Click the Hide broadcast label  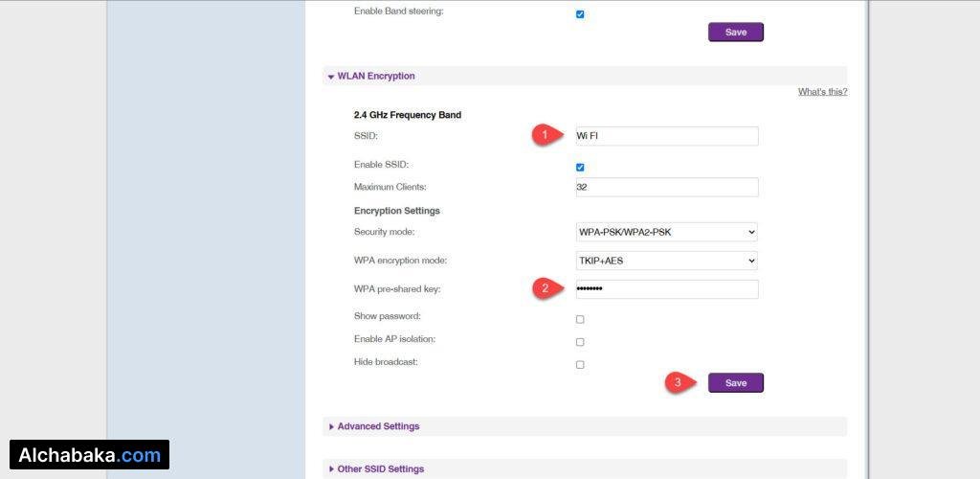tap(386, 362)
